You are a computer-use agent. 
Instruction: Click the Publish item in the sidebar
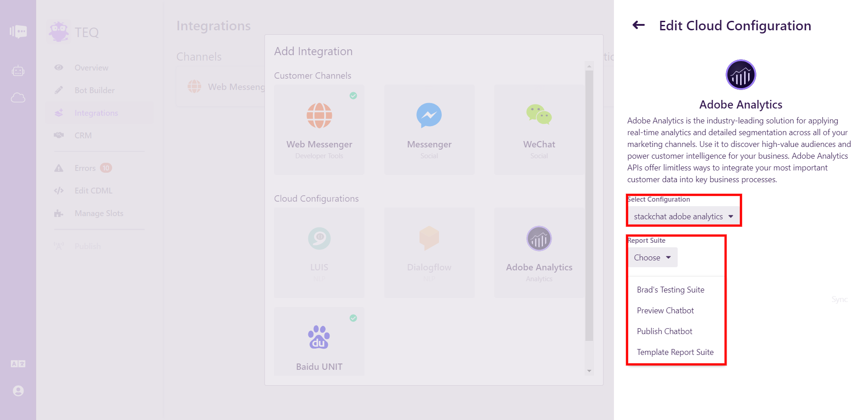click(x=99, y=246)
